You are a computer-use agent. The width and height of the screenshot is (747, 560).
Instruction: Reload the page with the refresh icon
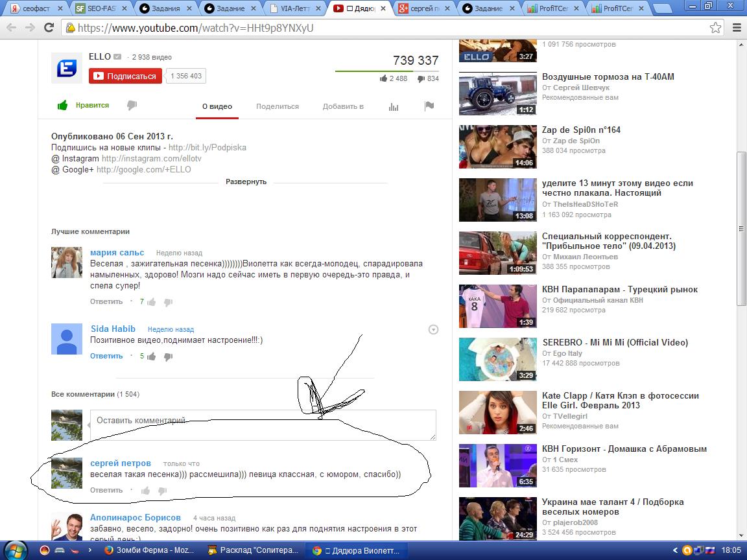tap(49, 28)
